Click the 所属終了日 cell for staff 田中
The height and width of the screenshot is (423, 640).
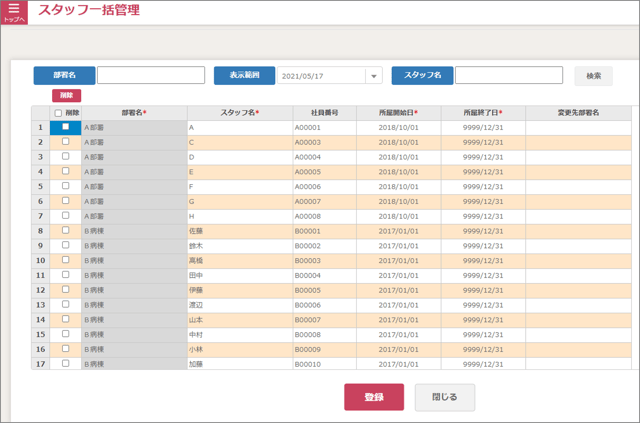(x=483, y=275)
